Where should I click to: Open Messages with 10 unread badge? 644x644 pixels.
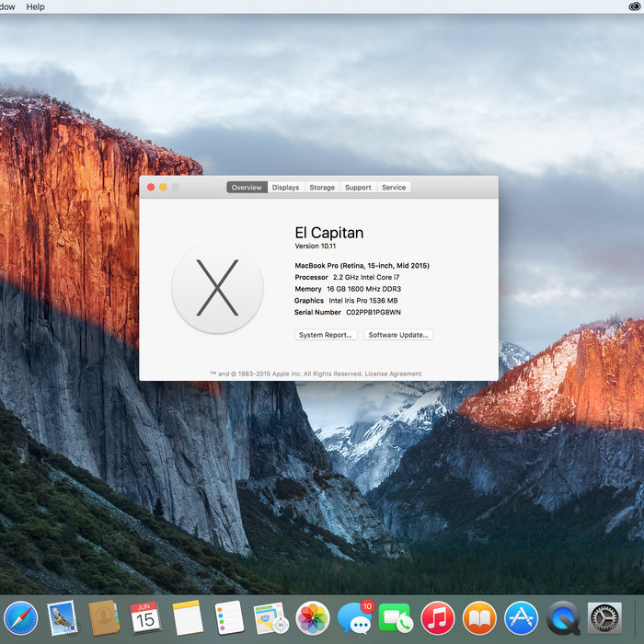point(354,618)
